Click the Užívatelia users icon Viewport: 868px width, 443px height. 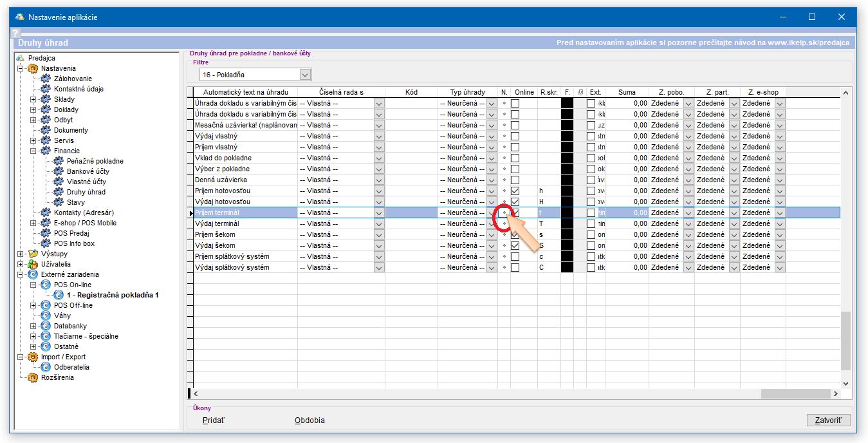pyautogui.click(x=32, y=264)
